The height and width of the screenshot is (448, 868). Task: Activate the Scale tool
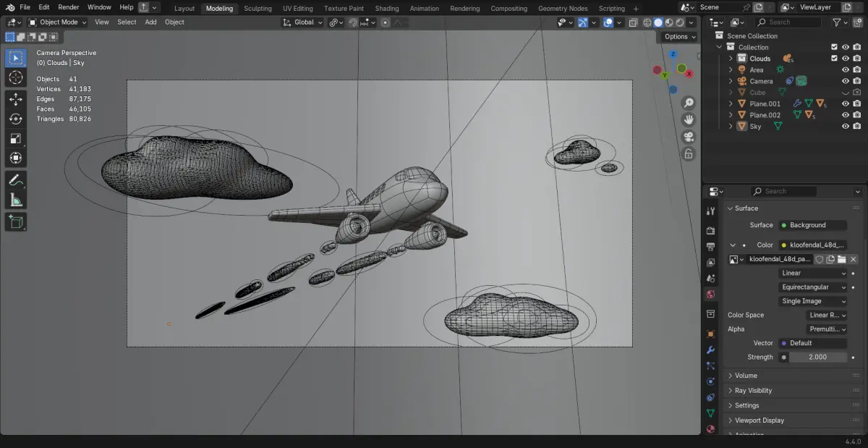(16, 139)
